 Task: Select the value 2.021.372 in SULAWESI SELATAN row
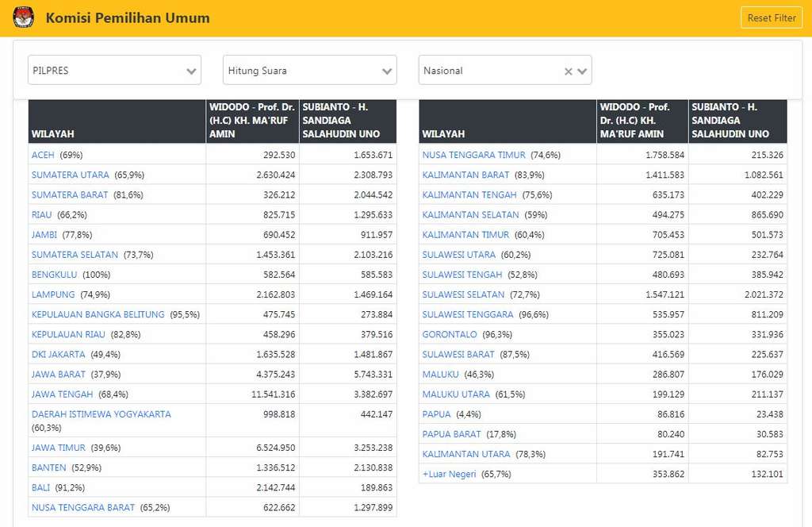pos(764,294)
